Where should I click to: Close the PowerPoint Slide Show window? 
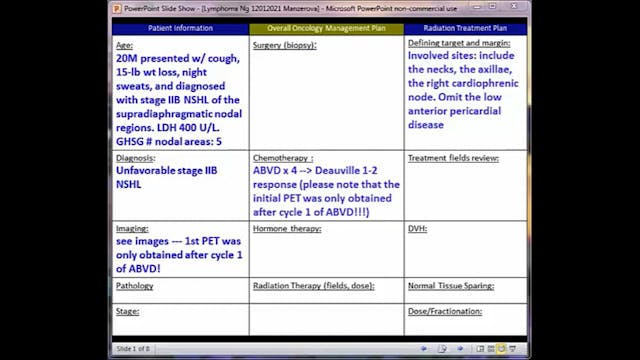514,6
